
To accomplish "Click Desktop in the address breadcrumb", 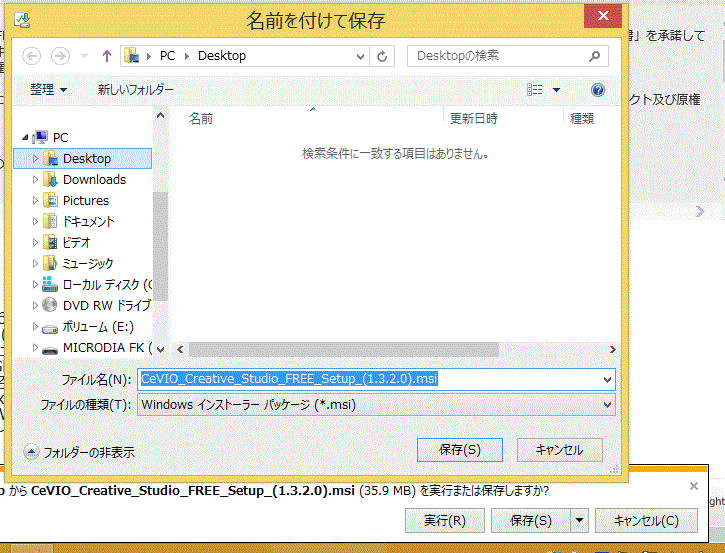I will tap(222, 56).
